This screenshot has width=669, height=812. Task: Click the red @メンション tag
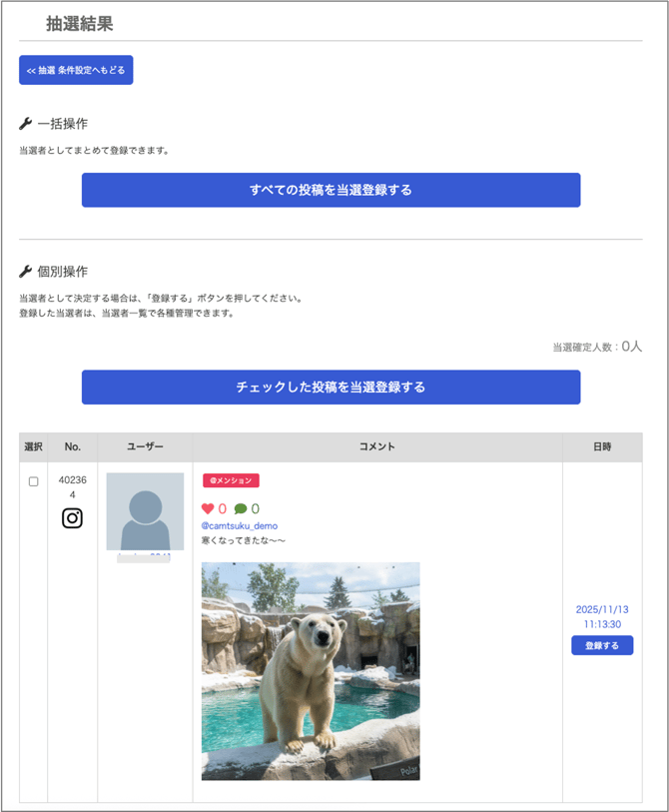231,480
